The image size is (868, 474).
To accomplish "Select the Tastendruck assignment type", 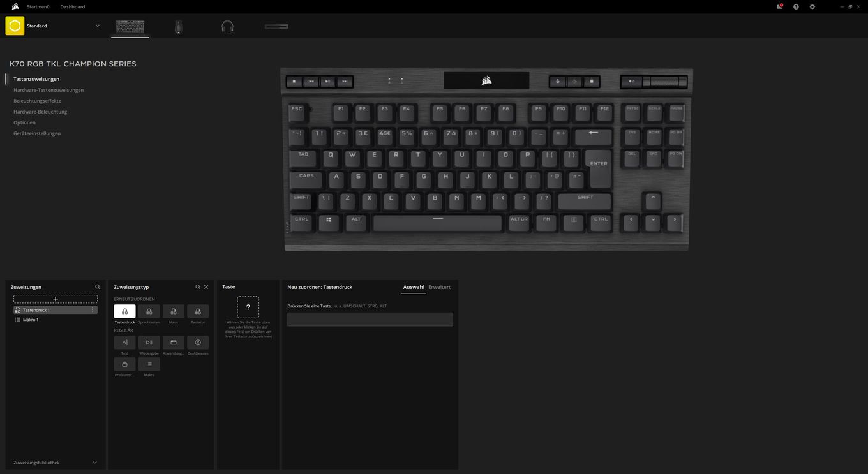I will pyautogui.click(x=124, y=311).
